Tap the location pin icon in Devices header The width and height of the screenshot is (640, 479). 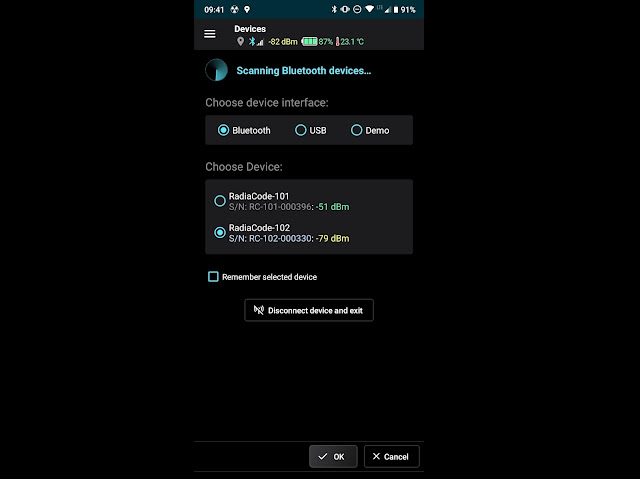point(240,42)
